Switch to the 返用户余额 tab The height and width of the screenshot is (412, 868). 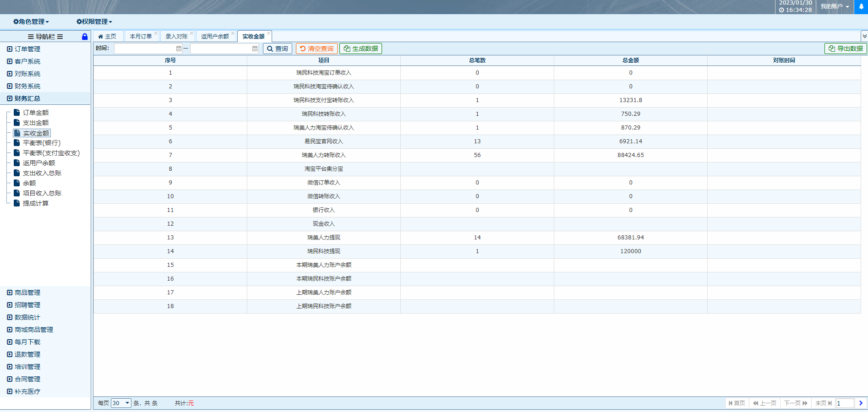[x=215, y=36]
